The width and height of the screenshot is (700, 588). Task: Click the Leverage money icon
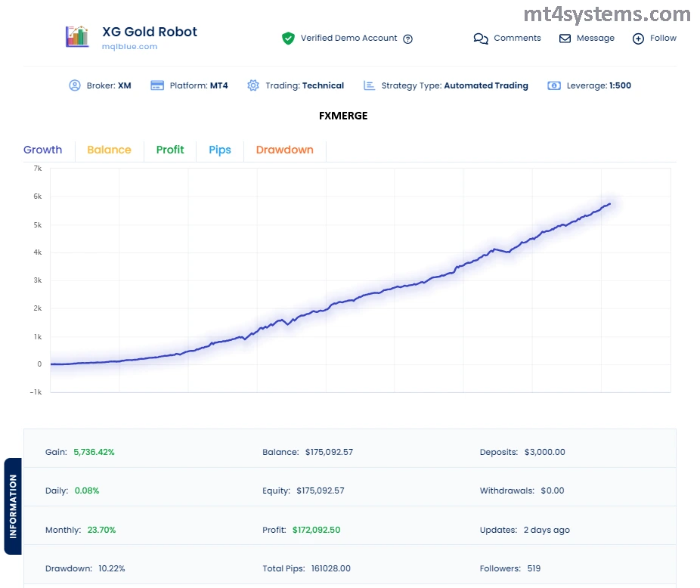(x=554, y=85)
